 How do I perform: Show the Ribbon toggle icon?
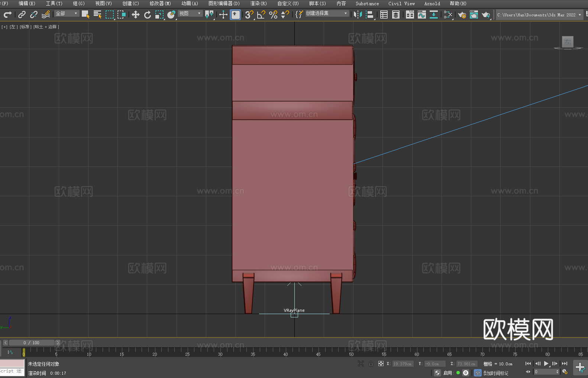coord(410,14)
